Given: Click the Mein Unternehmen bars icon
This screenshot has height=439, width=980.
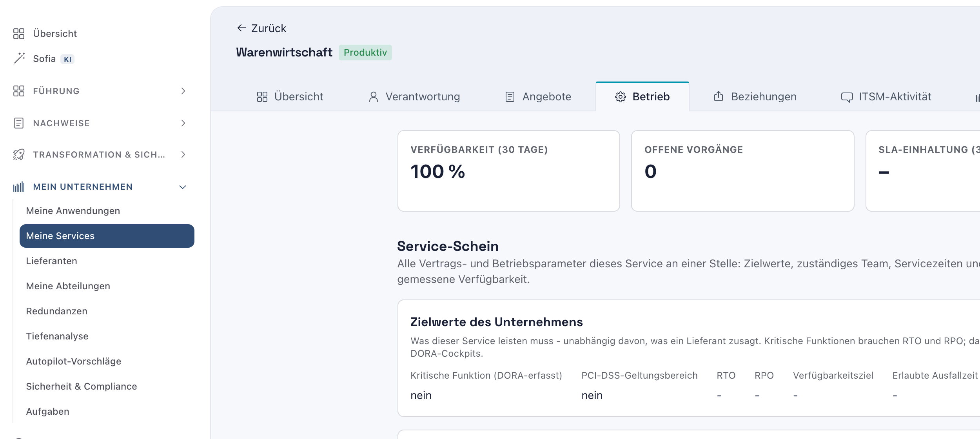Looking at the screenshot, I should [x=19, y=187].
